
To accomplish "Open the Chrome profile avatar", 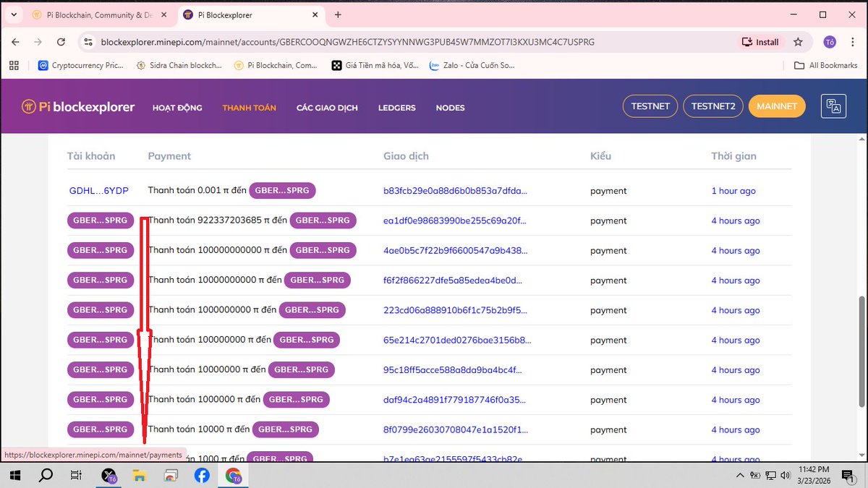I will click(830, 42).
